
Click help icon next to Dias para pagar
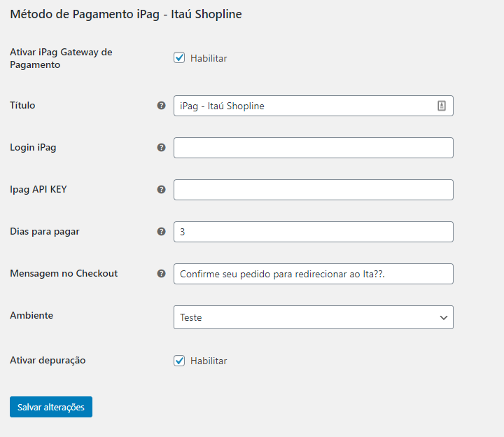point(162,232)
